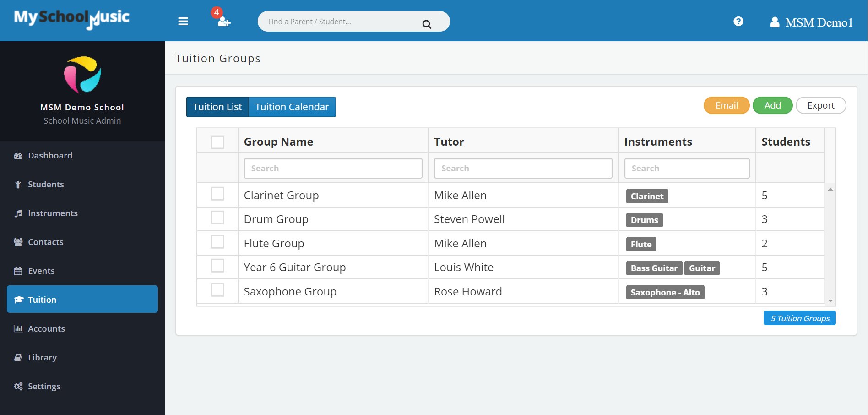Screen dimensions: 868x415
Task: Click the Students person icon
Action: point(18,185)
